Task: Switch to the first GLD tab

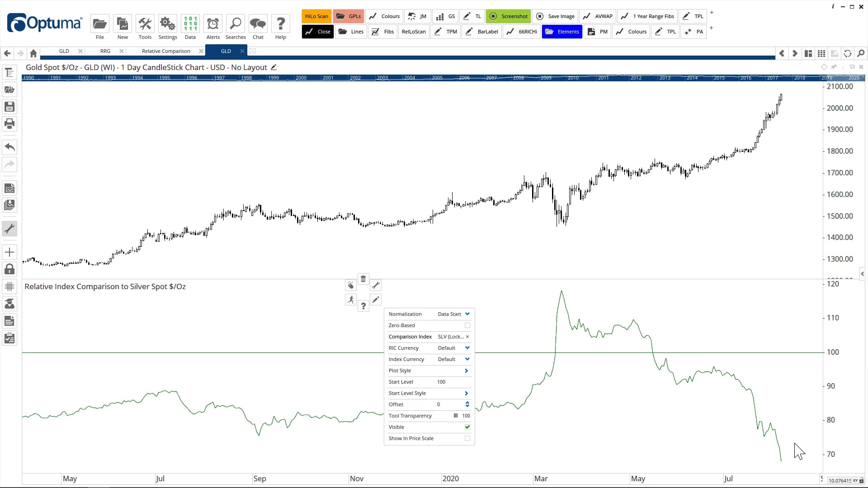Action: [x=64, y=51]
